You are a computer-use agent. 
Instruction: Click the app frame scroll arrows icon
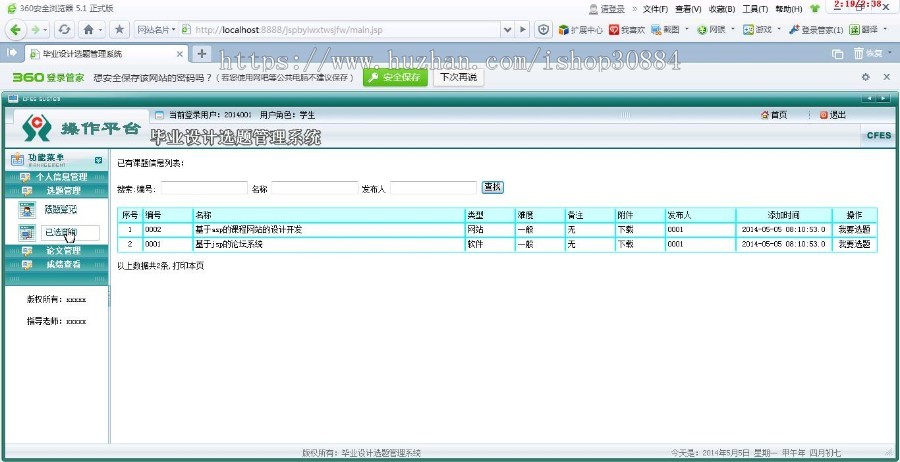(876, 99)
